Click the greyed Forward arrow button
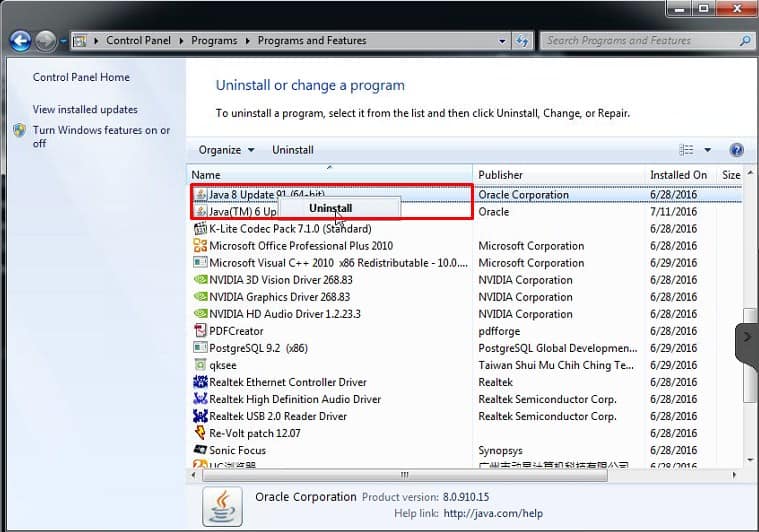Viewport: 759px width, 532px height. click(x=46, y=41)
